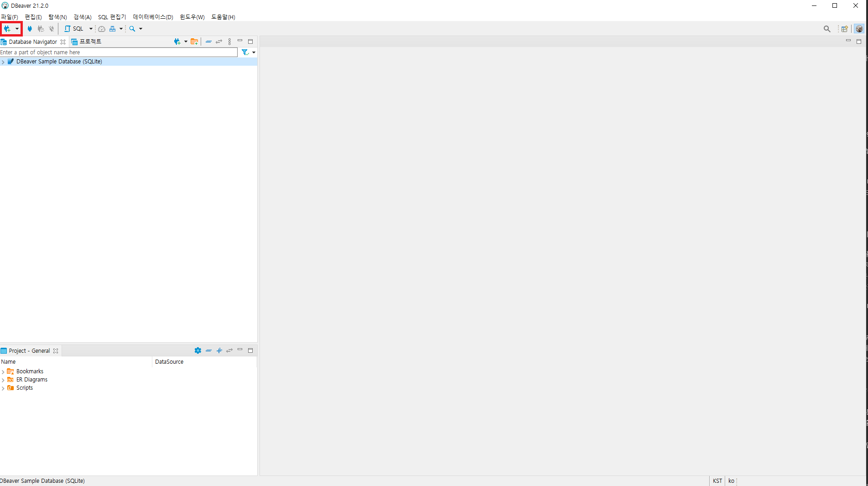Open the 검색(A) menu
868x486 pixels.
click(x=83, y=17)
